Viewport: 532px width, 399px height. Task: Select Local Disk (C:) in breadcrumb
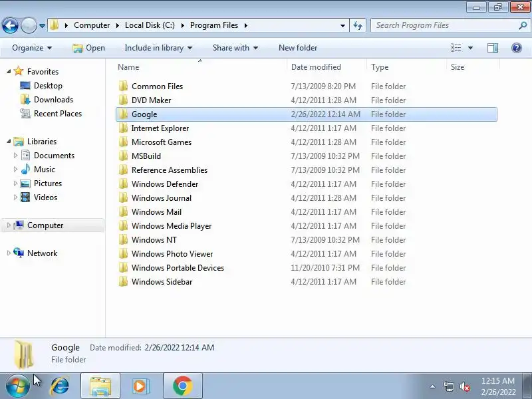click(150, 25)
